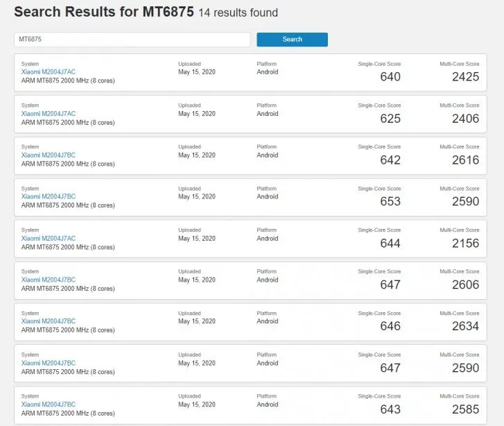Open Xiaomi M2004J7AC link with multi-core score 2156
The image size is (504, 426).
click(x=49, y=239)
